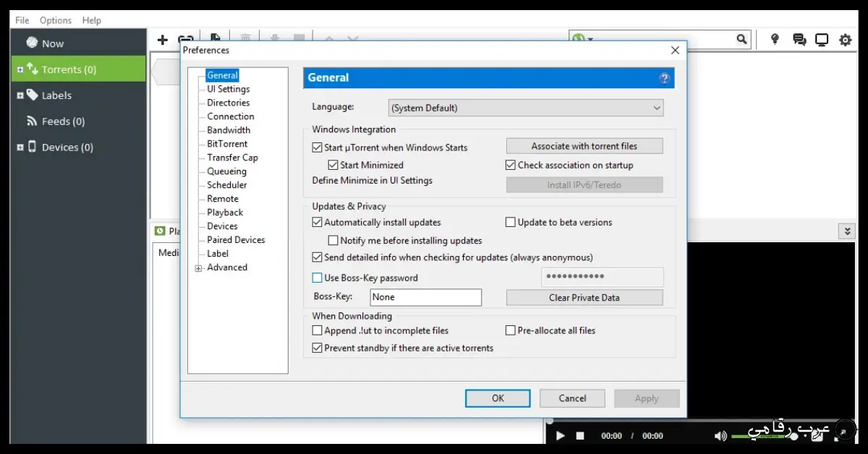Enable Update to beta versions
The width and height of the screenshot is (868, 454).
(x=510, y=222)
